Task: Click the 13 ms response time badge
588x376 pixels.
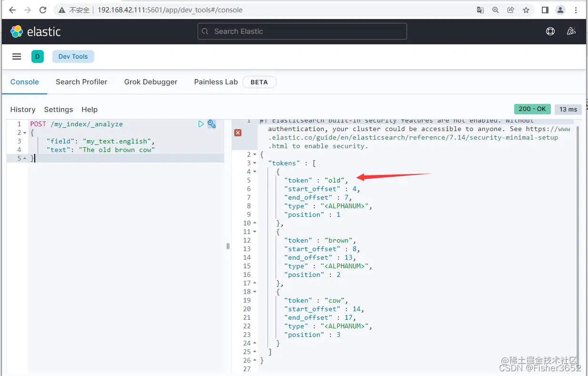Action: (x=568, y=109)
